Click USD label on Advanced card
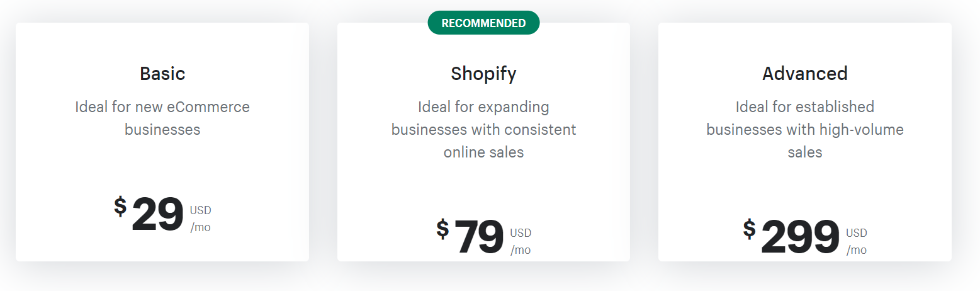The height and width of the screenshot is (291, 980). tap(857, 233)
